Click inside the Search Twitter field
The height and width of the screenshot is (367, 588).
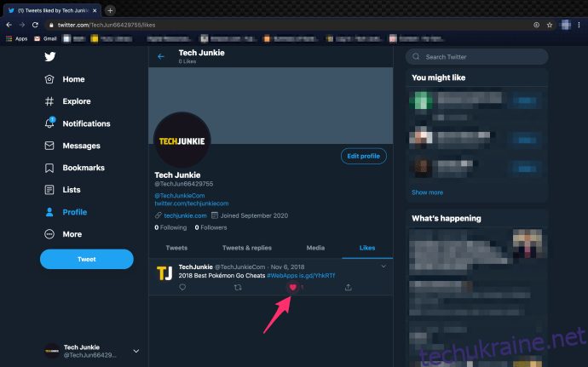[x=476, y=56]
